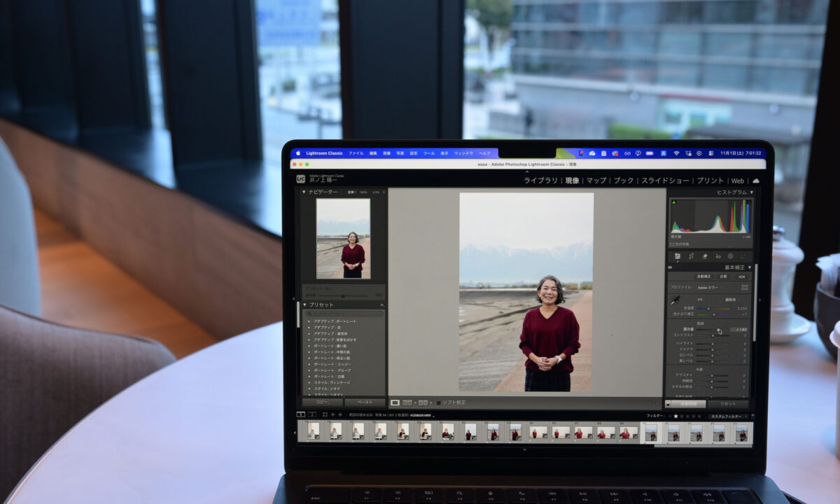Adjust the 露光量 exposure slider

[x=713, y=329]
